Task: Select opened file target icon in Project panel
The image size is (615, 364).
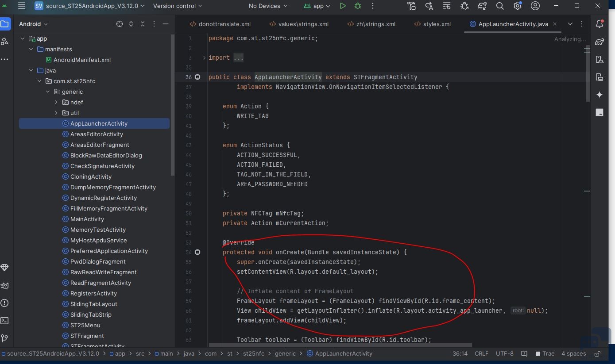Action: tap(120, 24)
